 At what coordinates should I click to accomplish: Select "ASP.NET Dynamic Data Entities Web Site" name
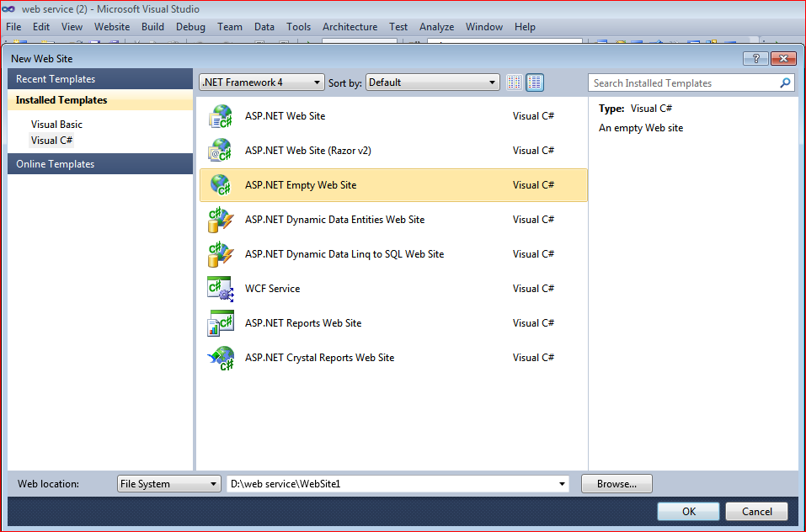pos(334,219)
